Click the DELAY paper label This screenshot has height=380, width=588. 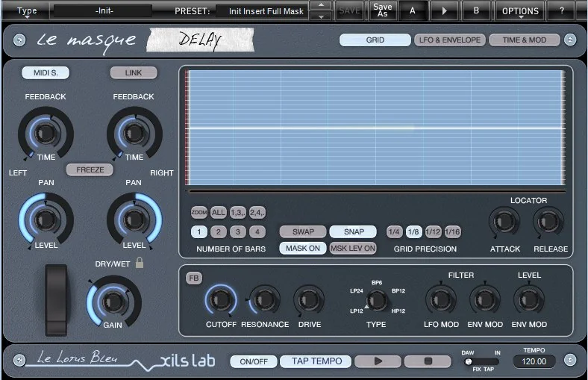200,40
